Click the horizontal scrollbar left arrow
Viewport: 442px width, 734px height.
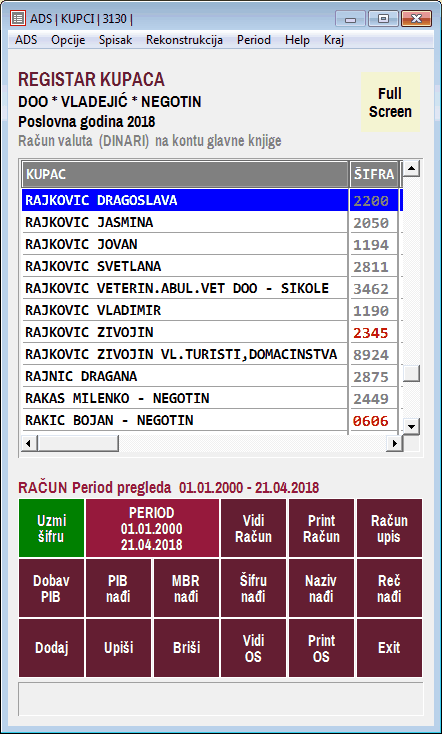pos(29,443)
